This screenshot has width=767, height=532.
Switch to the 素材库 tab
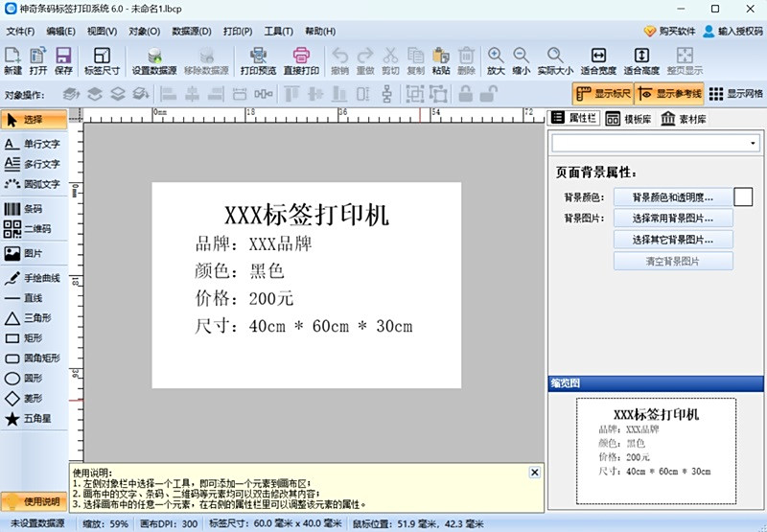pyautogui.click(x=684, y=119)
